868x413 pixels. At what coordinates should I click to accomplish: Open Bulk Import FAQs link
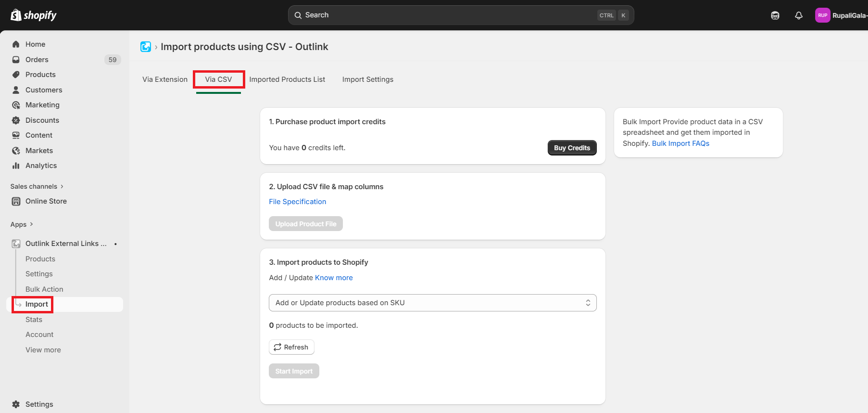click(x=680, y=143)
